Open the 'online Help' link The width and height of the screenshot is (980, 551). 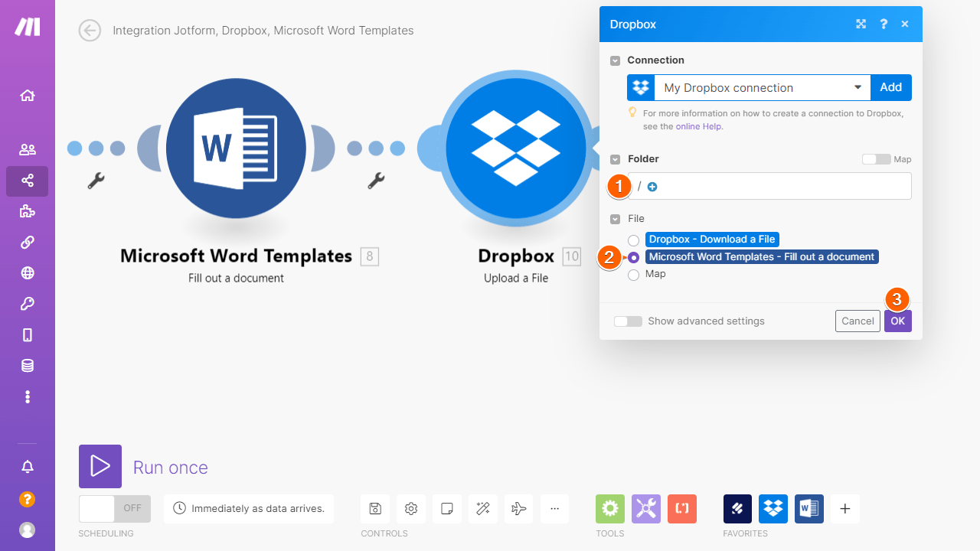pyautogui.click(x=699, y=126)
